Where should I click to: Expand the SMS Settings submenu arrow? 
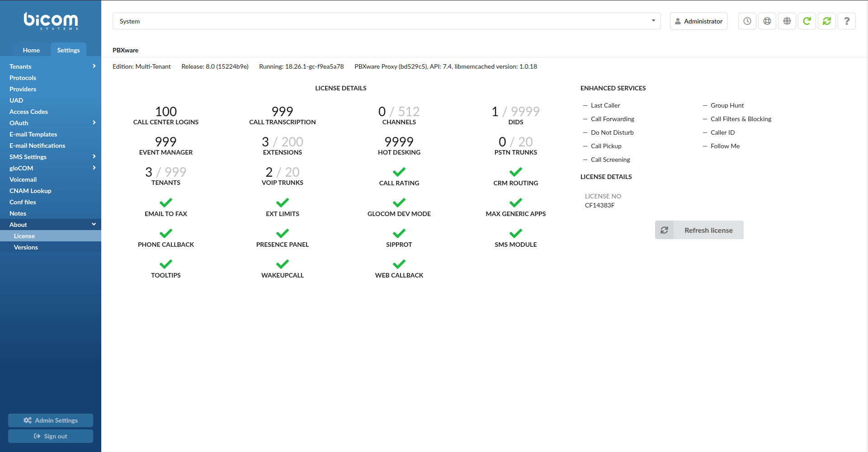pyautogui.click(x=94, y=156)
